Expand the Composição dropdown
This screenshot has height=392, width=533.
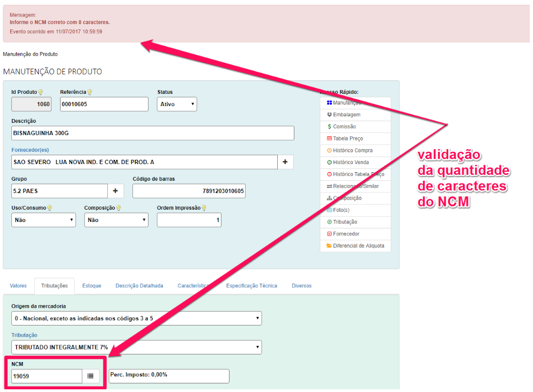[x=116, y=220]
